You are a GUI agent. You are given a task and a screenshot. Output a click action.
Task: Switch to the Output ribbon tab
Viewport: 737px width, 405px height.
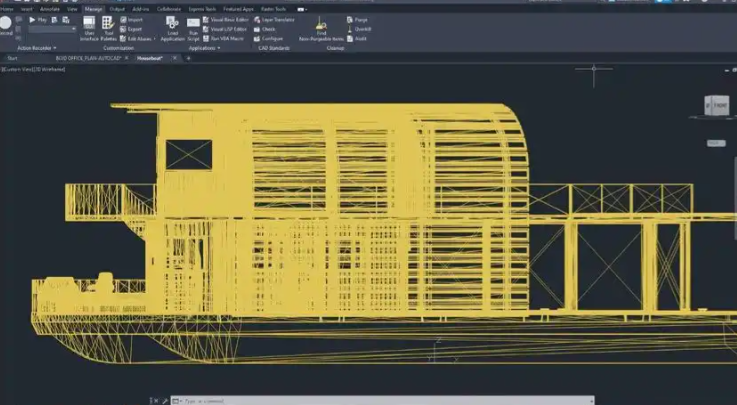pyautogui.click(x=117, y=9)
